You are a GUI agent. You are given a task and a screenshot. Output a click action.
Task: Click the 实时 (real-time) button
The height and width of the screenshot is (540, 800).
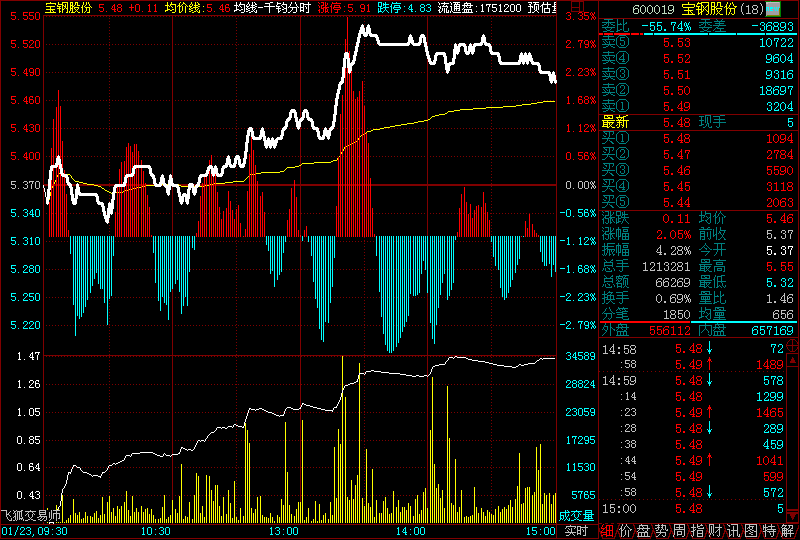coord(577,531)
